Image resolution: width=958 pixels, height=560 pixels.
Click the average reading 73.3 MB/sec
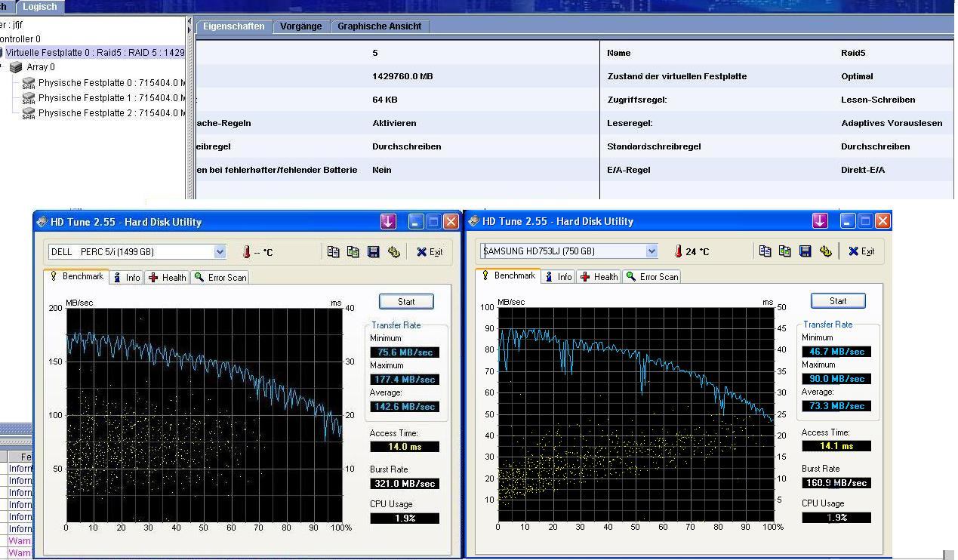[x=836, y=406]
